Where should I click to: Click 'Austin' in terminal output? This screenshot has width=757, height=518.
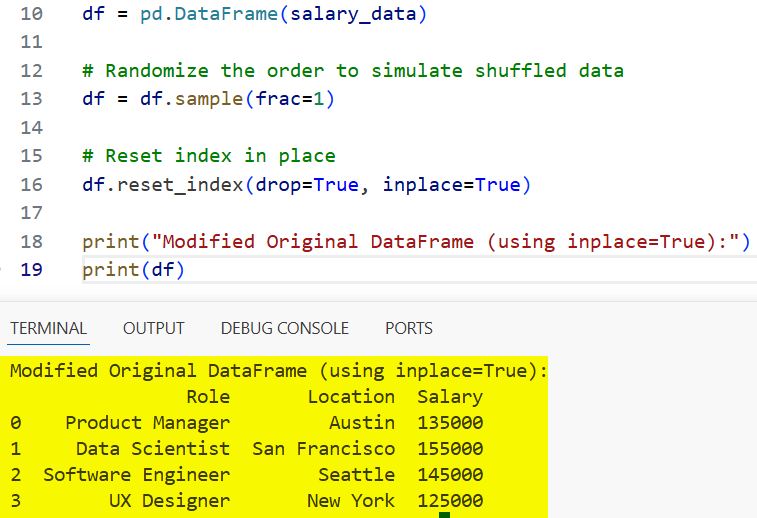(x=362, y=423)
